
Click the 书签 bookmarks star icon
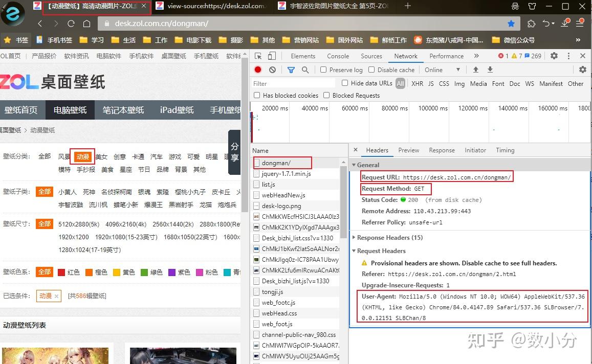point(7,40)
